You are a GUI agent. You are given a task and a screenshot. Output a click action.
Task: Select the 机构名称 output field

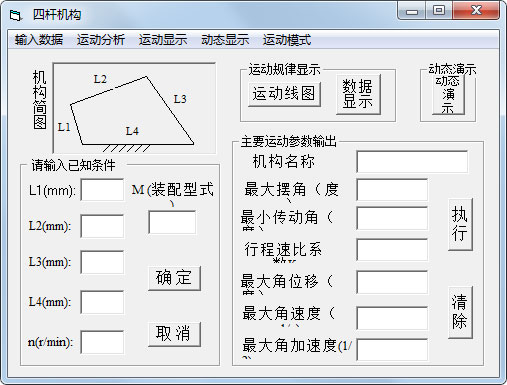tap(412, 162)
